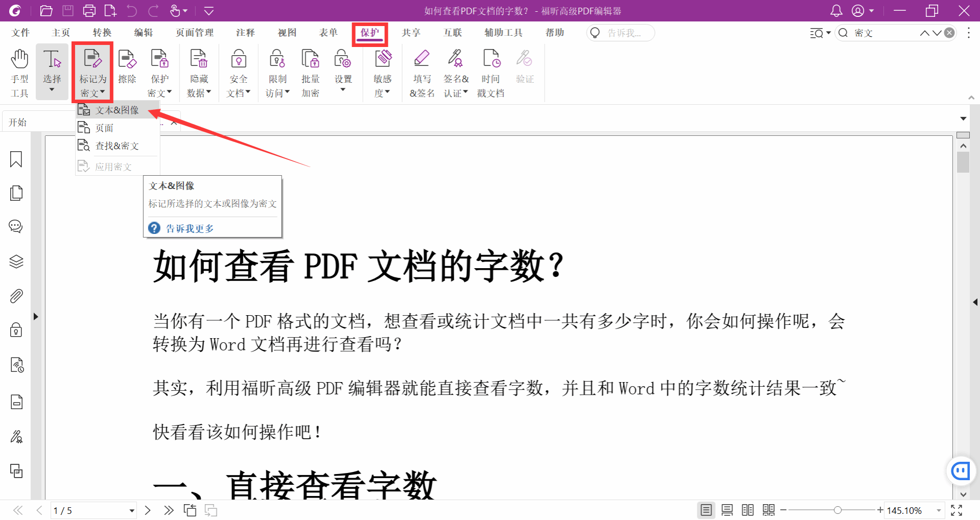Switch to the 页面管理 ribbon tab
This screenshot has width=980, height=520.
tap(195, 33)
